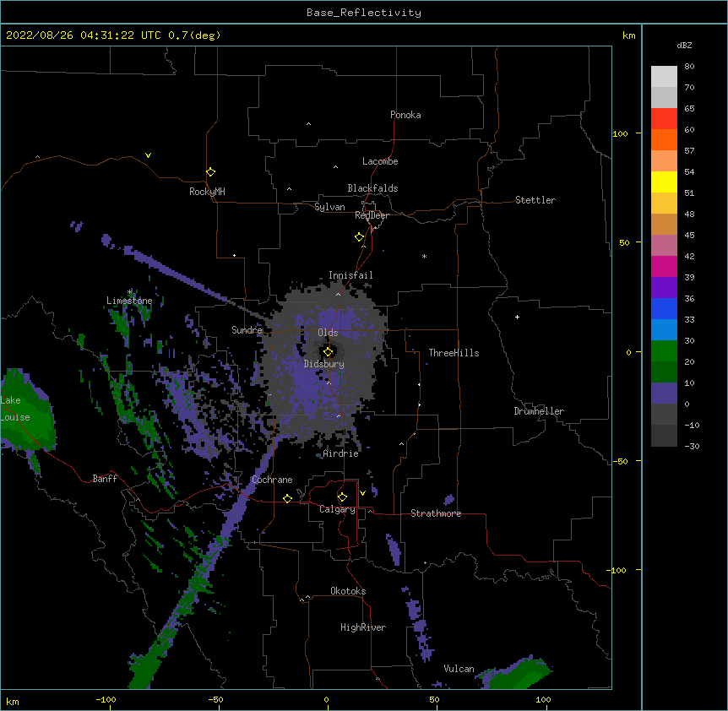728x711 pixels.
Task: Click the Calgary city label
Action: [x=337, y=509]
